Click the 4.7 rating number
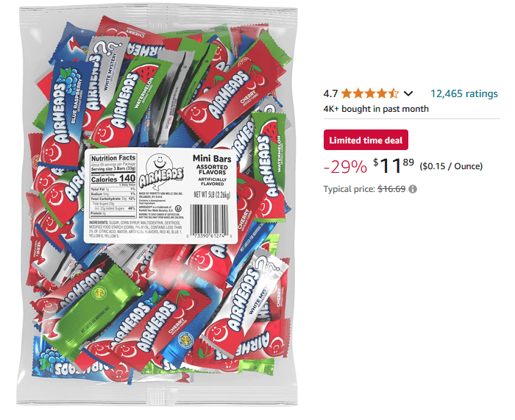Screen dimensions: 515x420 point(330,93)
